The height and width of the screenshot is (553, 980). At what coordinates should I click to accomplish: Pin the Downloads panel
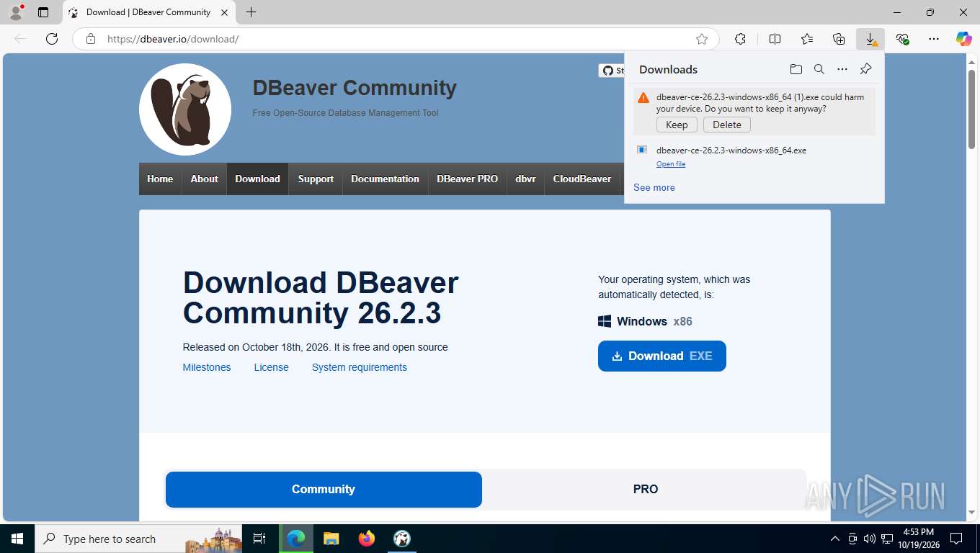866,69
